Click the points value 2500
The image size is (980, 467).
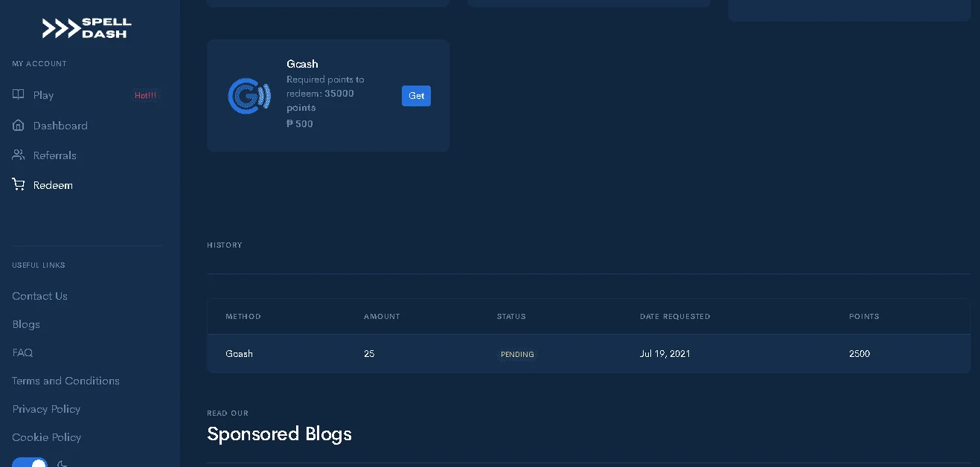coord(859,354)
